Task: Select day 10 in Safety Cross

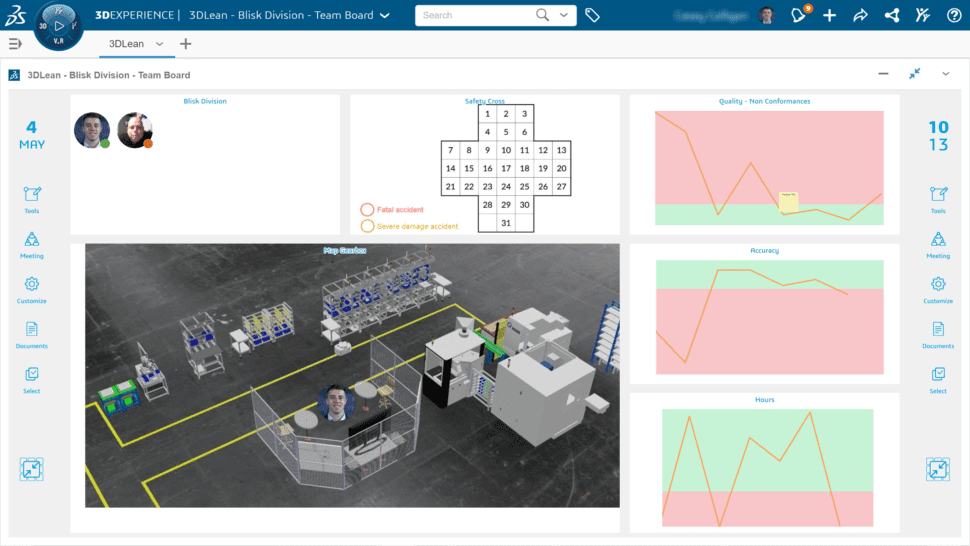Action: [506, 150]
